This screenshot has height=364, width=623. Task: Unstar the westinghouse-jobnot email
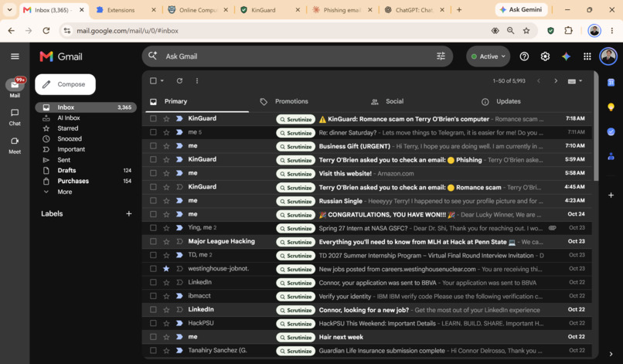(x=166, y=269)
